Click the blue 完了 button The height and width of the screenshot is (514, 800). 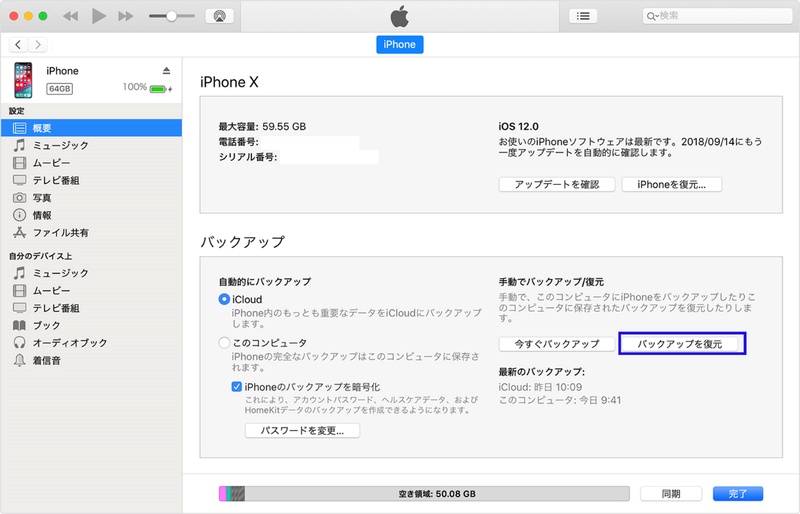(x=738, y=494)
